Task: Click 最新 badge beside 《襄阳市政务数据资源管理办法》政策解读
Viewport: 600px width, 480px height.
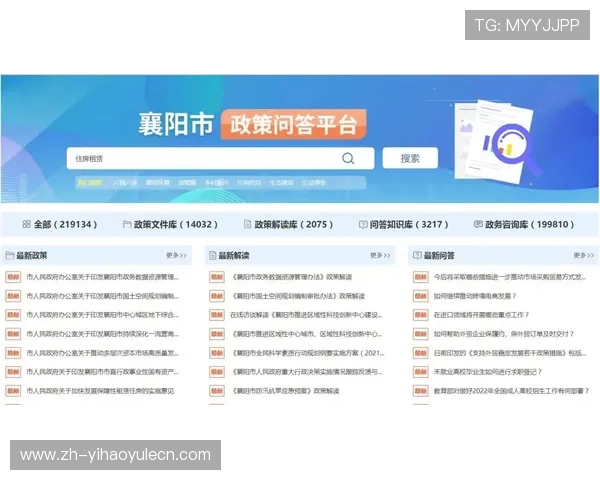Action: tap(217, 277)
